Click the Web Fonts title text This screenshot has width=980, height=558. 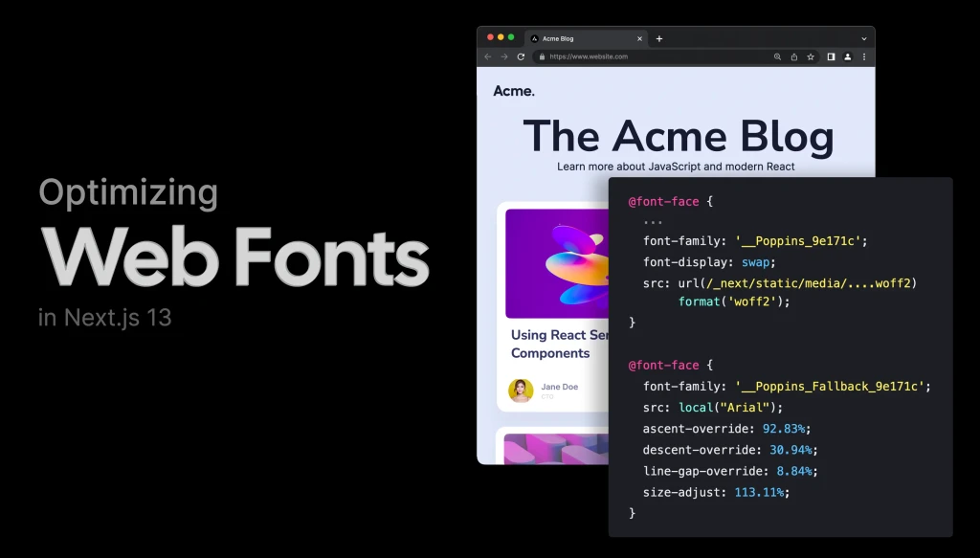pos(235,257)
